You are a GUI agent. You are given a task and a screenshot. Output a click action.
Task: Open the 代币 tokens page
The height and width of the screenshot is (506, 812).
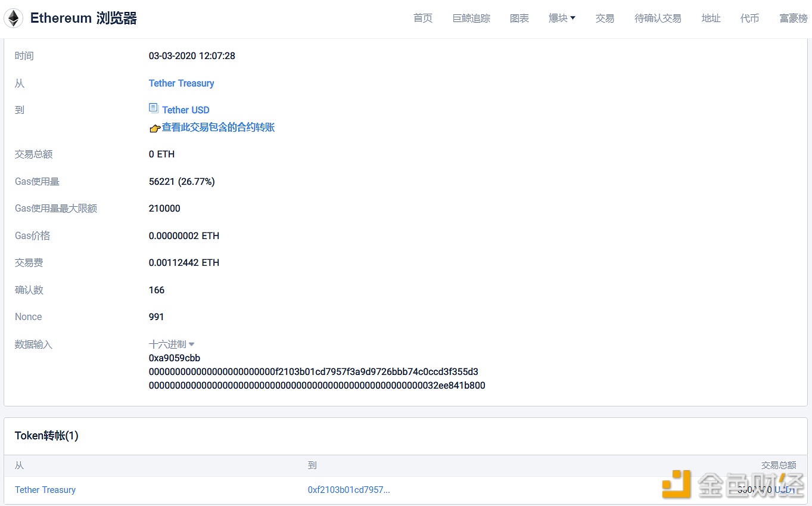[x=749, y=18]
